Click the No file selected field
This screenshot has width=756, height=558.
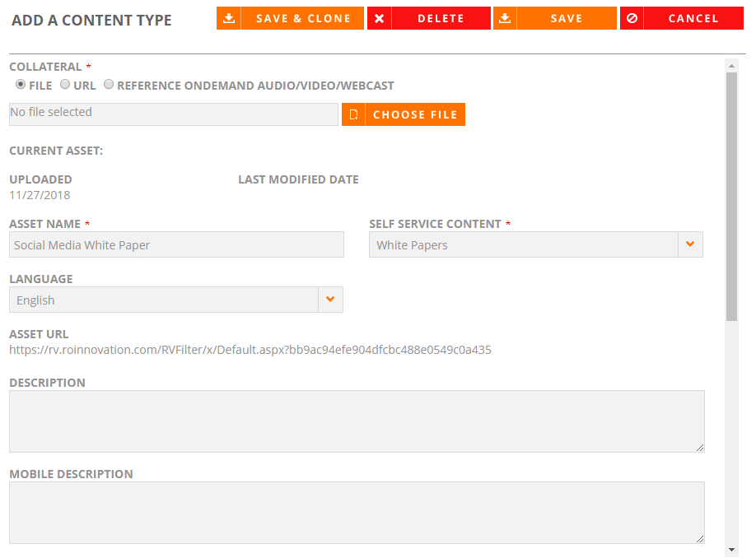[174, 114]
